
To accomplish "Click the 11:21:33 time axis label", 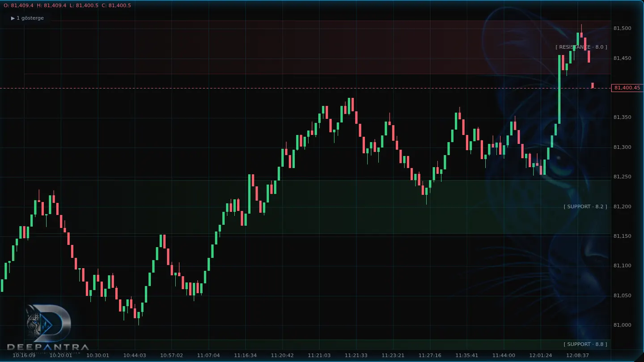I will (x=356, y=356).
